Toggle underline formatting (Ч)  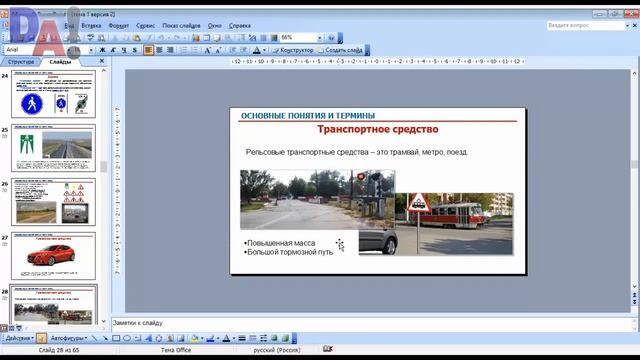click(124, 50)
